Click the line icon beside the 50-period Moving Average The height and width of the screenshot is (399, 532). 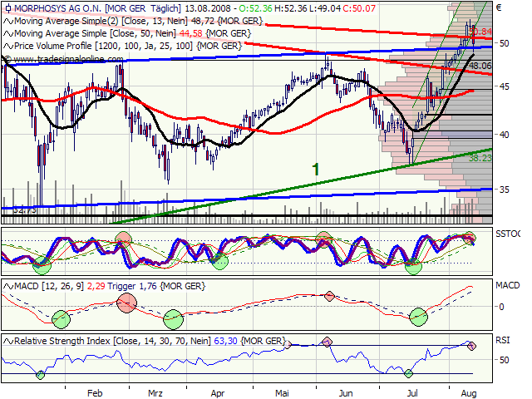pyautogui.click(x=8, y=33)
